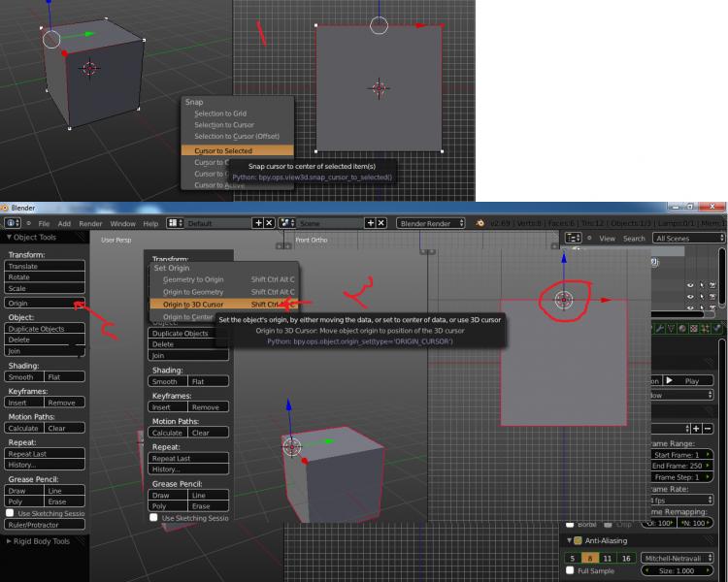
Task: Click the scene browse icon beside Scene field
Action: [x=286, y=223]
